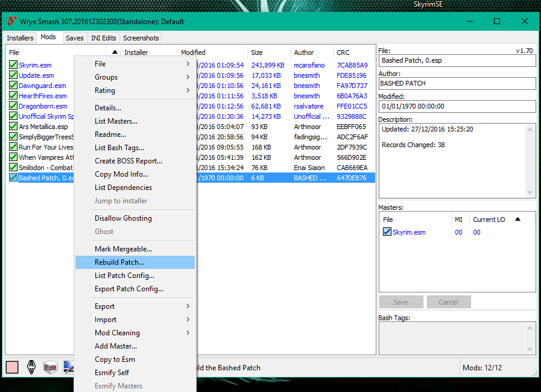541x392 pixels.
Task: Select Create BOSS Report menu entry
Action: click(x=128, y=161)
